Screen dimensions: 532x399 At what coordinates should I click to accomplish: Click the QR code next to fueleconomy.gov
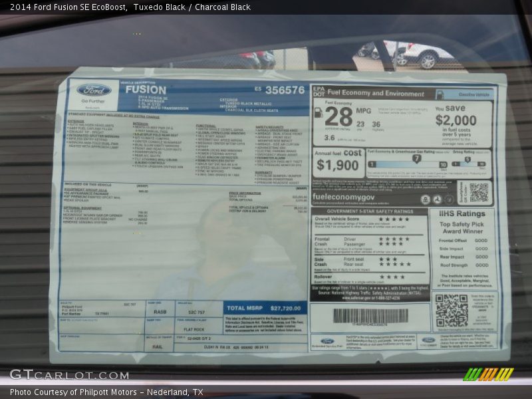tap(479, 192)
